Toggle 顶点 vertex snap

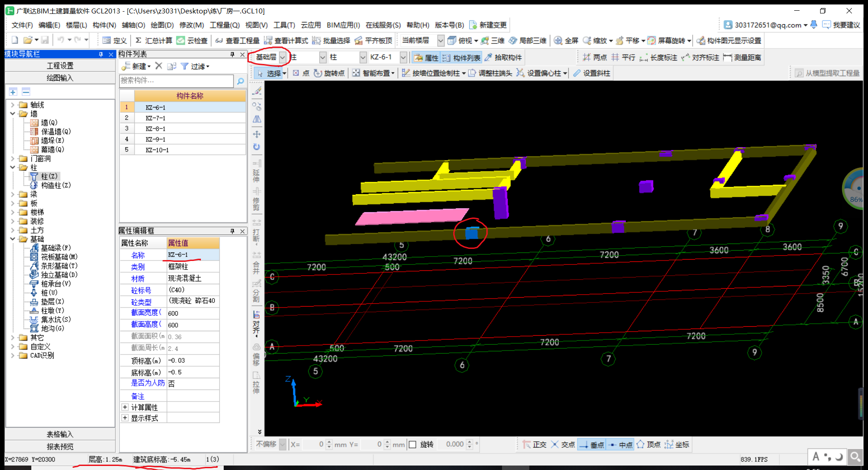(648, 444)
